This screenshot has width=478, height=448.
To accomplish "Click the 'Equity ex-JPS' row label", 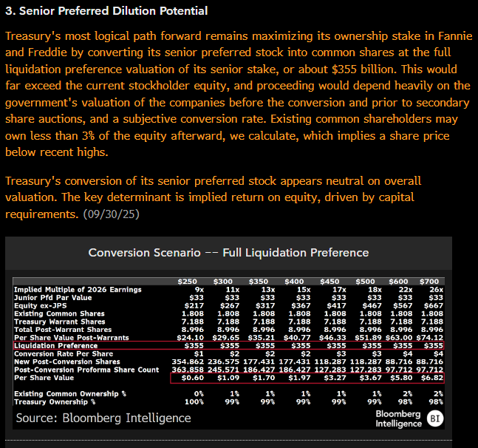I will 40,305.
